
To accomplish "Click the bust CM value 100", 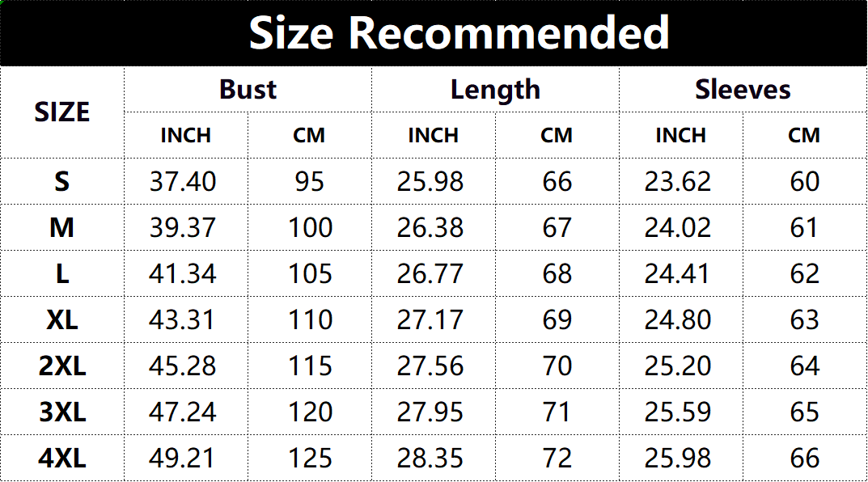I will click(x=310, y=227).
